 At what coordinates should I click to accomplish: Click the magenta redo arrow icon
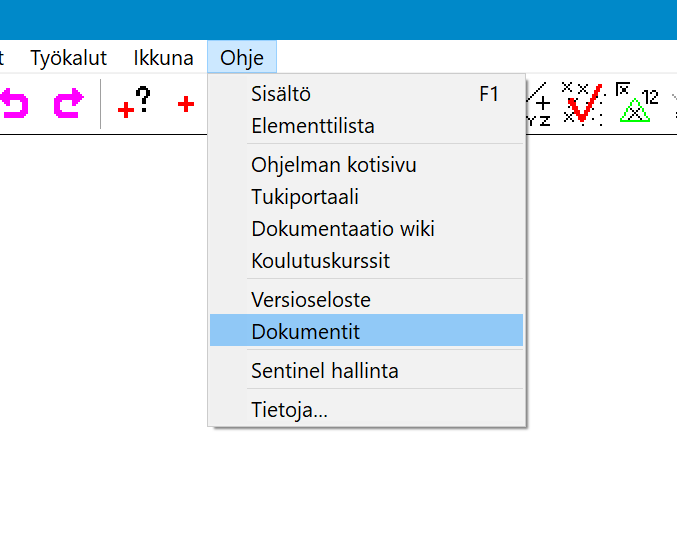coord(68,103)
